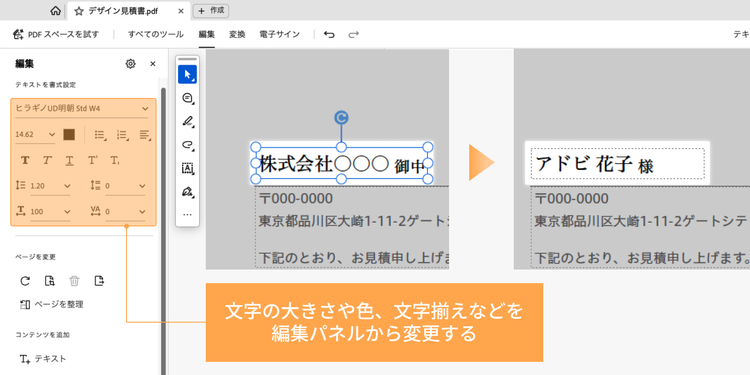This screenshot has width=750, height=375.
Task: Add テキスト to content
Action: tap(43, 359)
